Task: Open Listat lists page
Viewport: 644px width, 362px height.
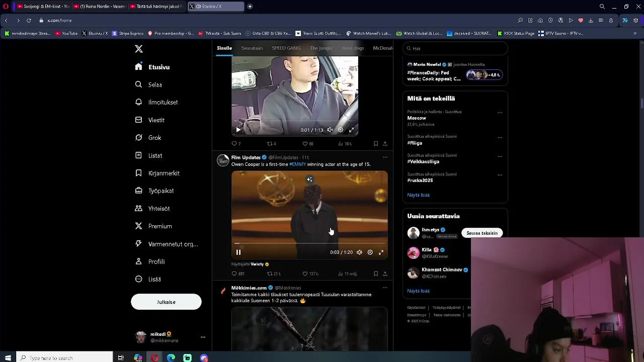Action: click(149, 155)
